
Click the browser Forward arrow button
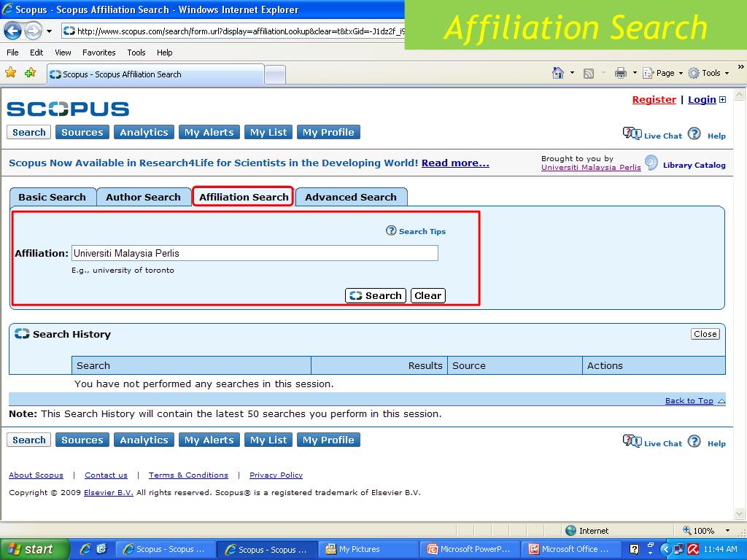[x=33, y=31]
